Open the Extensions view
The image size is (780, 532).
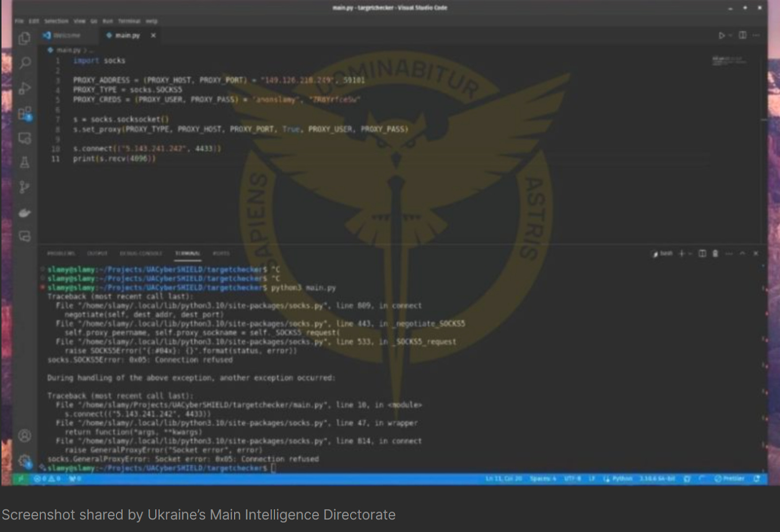24,114
